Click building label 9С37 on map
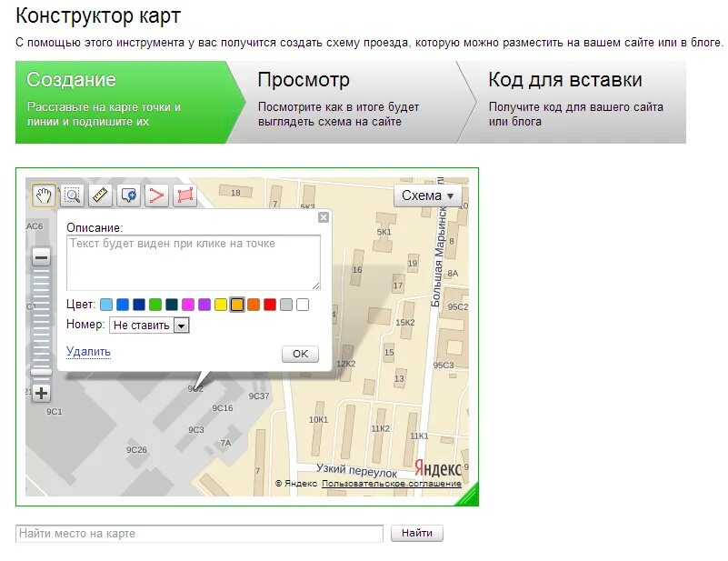Screen dimensions: 728x561 259,396
